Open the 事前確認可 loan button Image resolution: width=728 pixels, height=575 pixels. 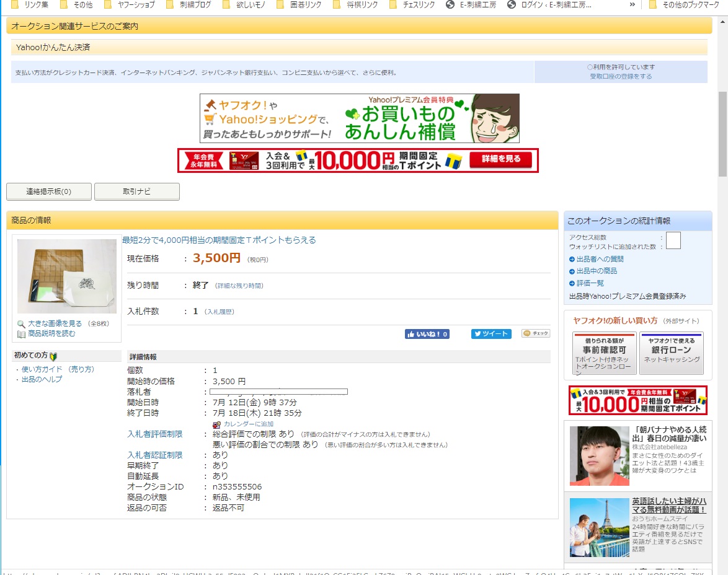pyautogui.click(x=604, y=353)
